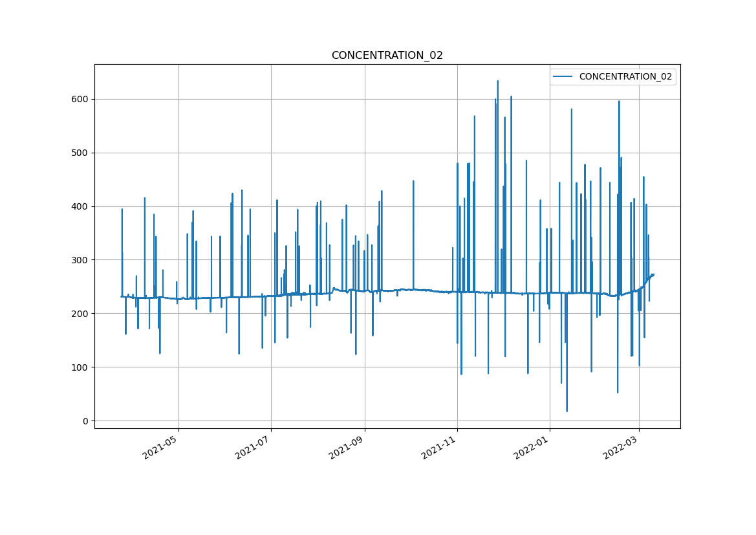Click the tallest spike's tip above 600
The width and height of the screenshot is (756, 535).
pos(497,81)
